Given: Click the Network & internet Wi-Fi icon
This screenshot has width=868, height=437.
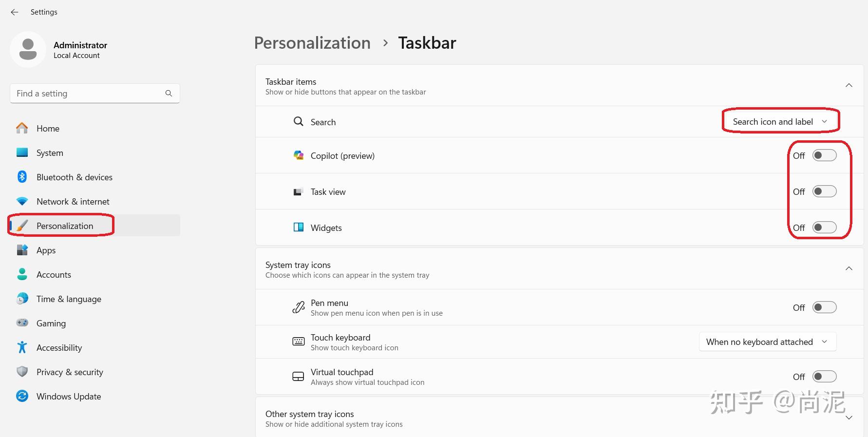Looking at the screenshot, I should click(22, 201).
